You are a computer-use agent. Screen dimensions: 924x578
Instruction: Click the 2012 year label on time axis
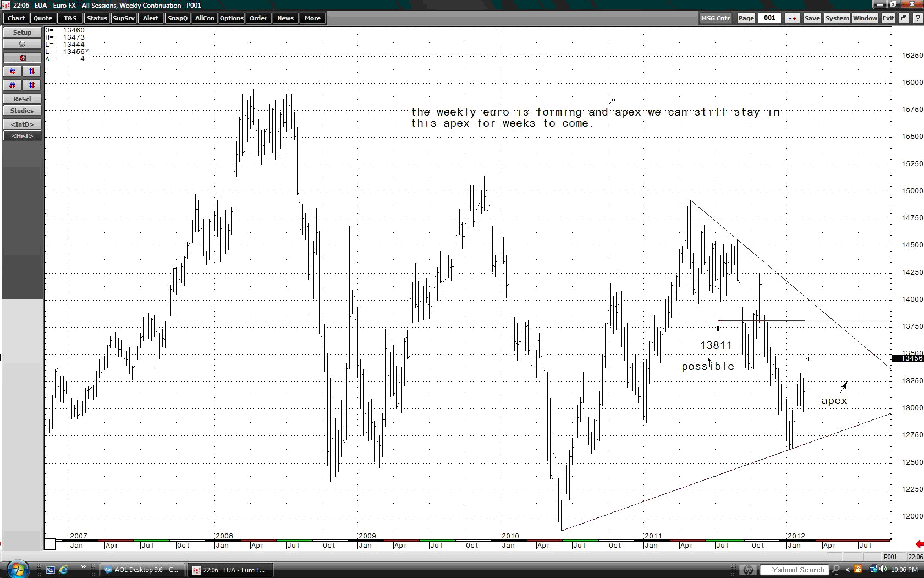coord(796,536)
